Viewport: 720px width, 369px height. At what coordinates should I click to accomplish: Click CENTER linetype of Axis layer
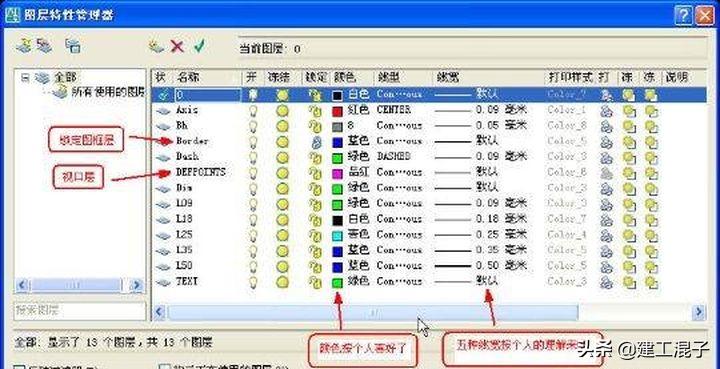[x=394, y=110]
